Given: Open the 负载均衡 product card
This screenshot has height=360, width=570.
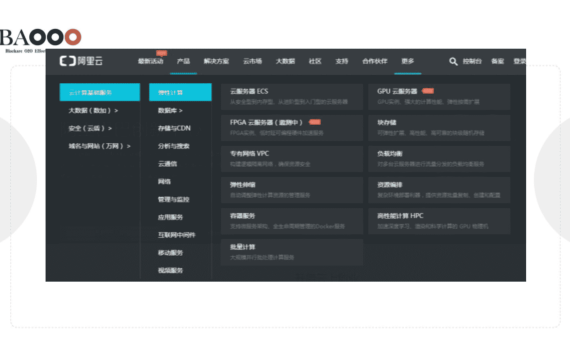Looking at the screenshot, I should tap(439, 159).
